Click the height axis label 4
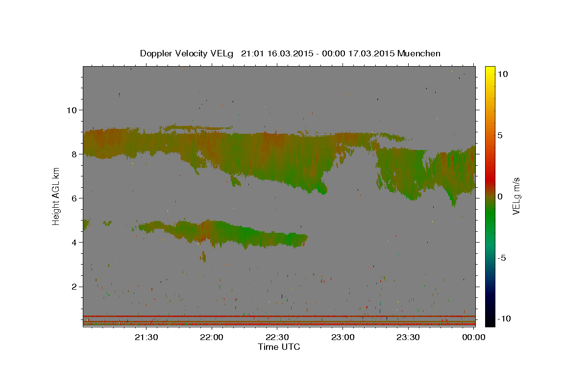 coord(74,242)
